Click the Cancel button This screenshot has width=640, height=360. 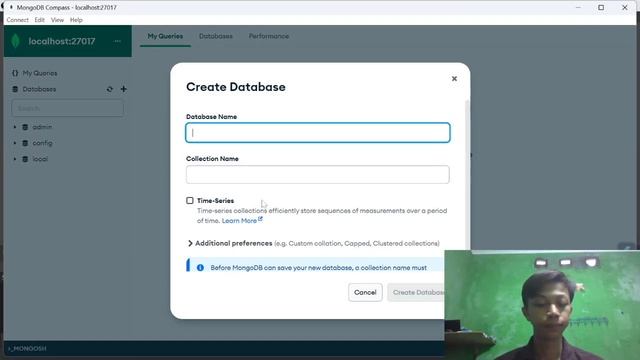pyautogui.click(x=365, y=292)
